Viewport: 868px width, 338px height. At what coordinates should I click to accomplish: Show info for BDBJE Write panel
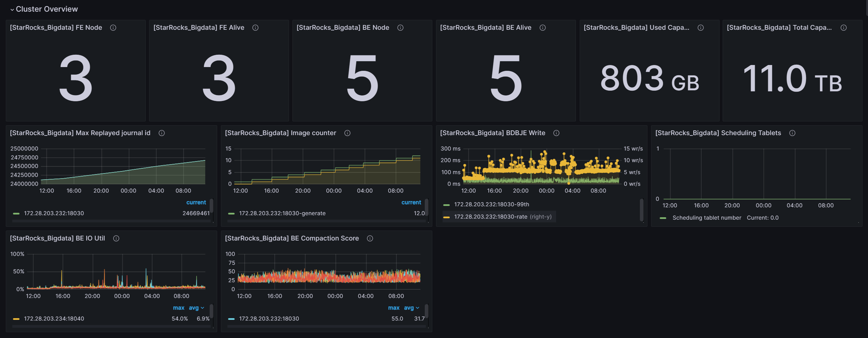click(556, 133)
